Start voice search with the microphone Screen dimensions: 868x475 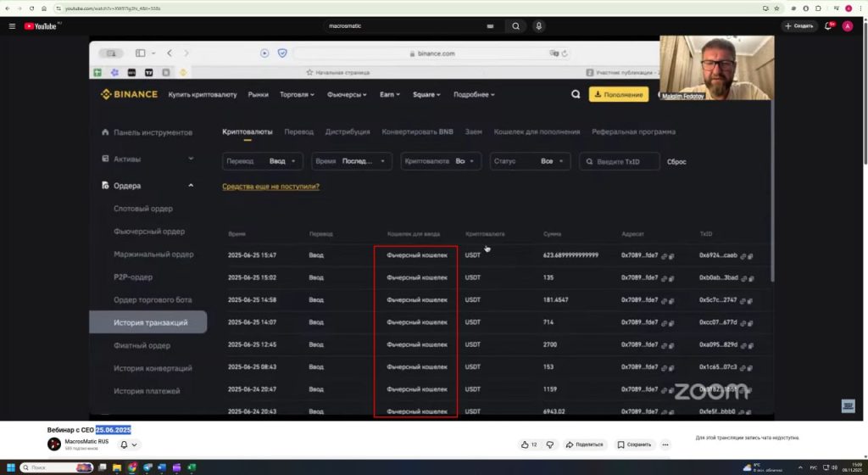pos(538,26)
